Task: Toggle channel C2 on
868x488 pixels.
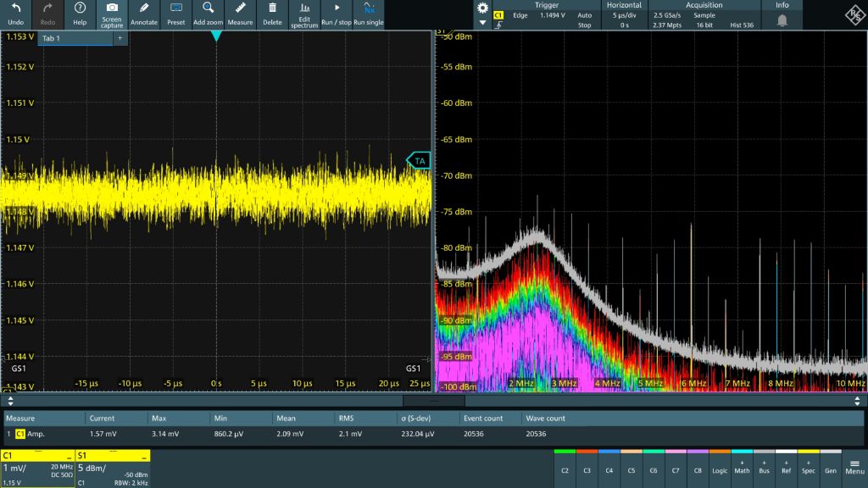Action: (x=565, y=467)
